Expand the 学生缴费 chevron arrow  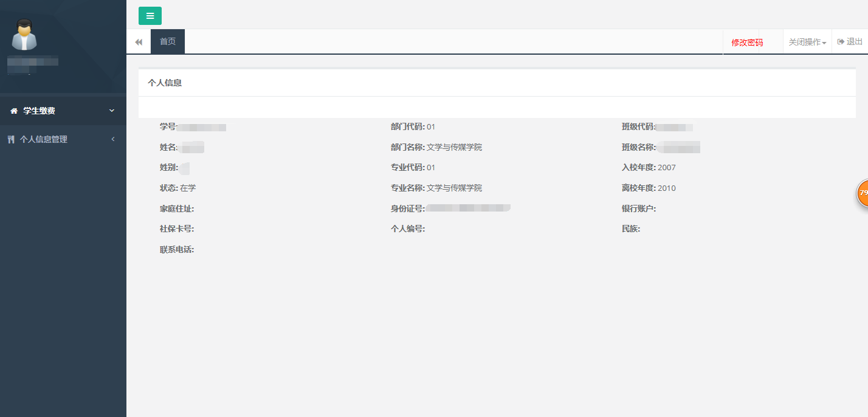click(111, 111)
